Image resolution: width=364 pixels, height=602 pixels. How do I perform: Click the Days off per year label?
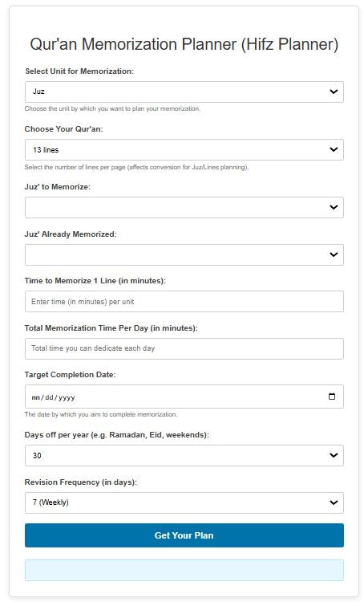click(116, 435)
